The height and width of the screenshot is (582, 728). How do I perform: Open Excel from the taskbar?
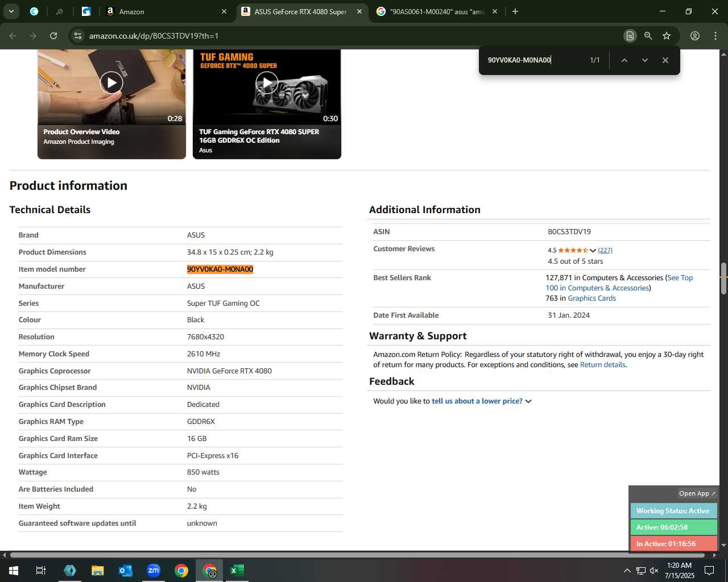[x=237, y=571]
